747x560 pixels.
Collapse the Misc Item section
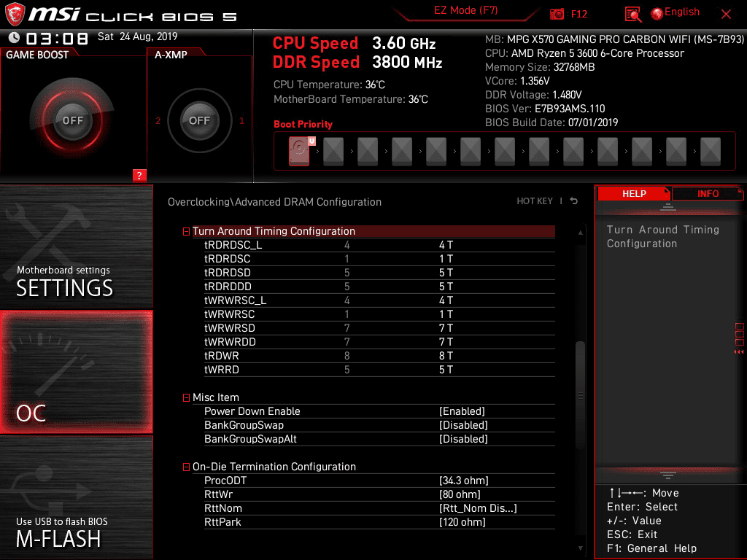(x=186, y=397)
